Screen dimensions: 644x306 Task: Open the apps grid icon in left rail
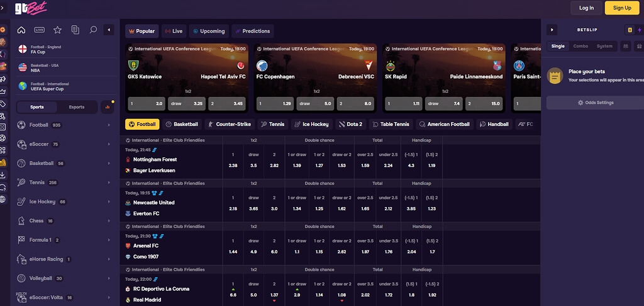coord(3,150)
